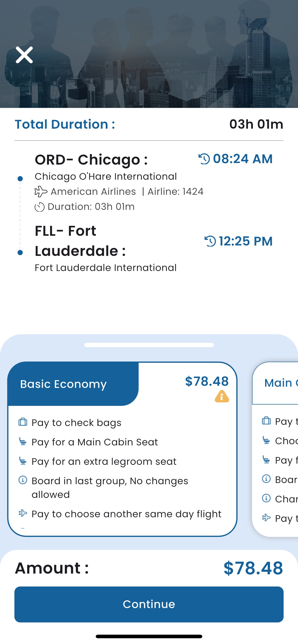Close the flight details with the X icon
Viewport: 298px width, 644px height.
24,55
